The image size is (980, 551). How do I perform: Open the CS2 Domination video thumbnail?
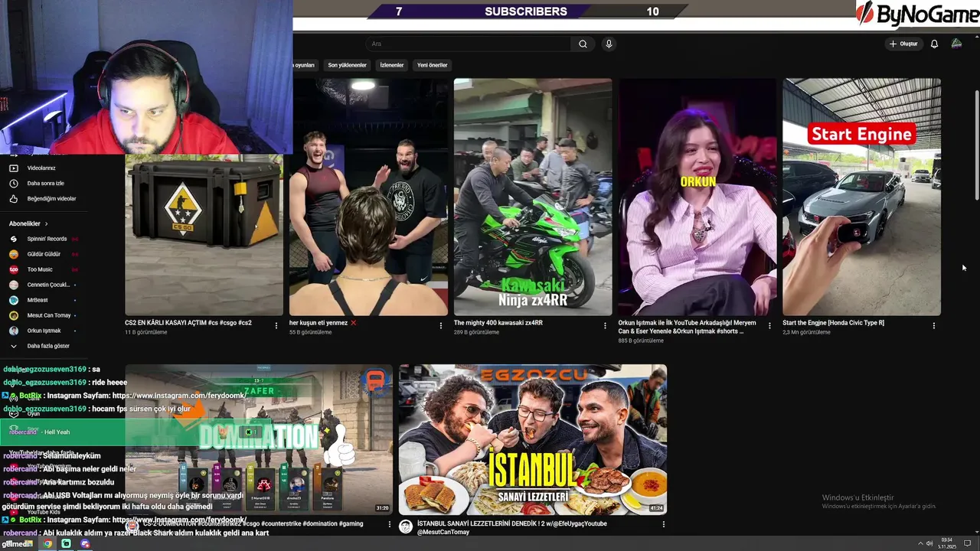(x=259, y=439)
